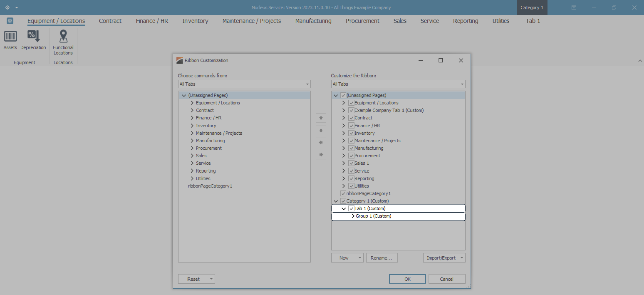The image size is (644, 295).
Task: Open quick access toolbar dropdown arrow
Action: tap(17, 8)
